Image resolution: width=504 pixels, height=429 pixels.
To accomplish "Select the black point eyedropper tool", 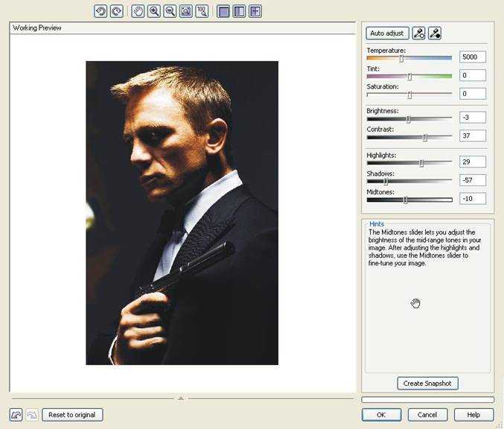I will (435, 33).
